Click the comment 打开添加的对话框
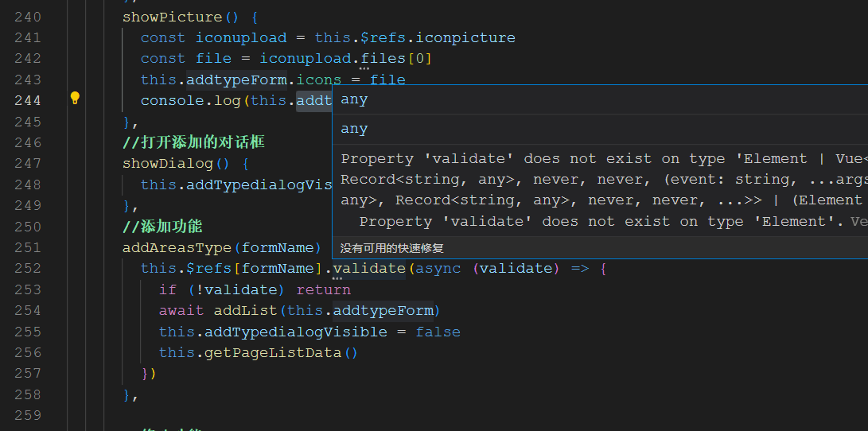This screenshot has width=868, height=431. [x=193, y=143]
